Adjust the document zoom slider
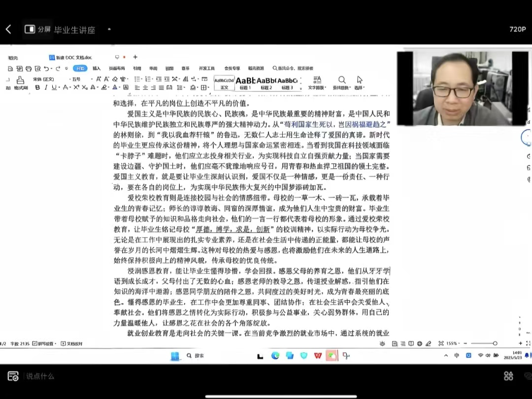Viewport: 532px width, 399px height. click(x=495, y=343)
